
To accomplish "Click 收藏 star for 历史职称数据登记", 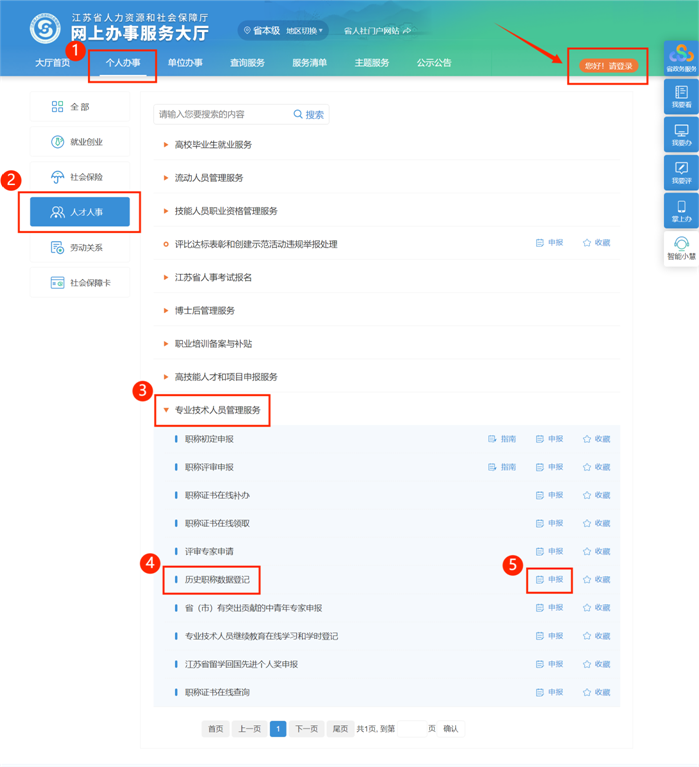I will coord(597,580).
